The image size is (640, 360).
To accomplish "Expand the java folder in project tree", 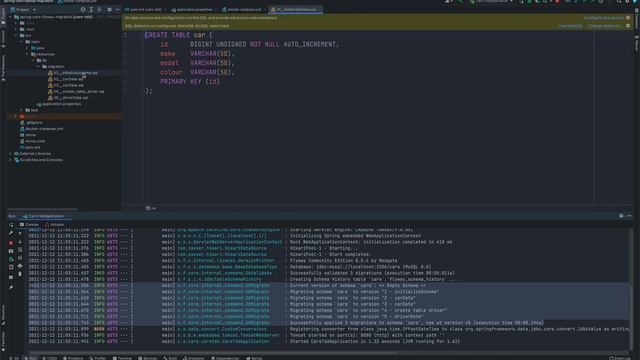I will (27, 48).
